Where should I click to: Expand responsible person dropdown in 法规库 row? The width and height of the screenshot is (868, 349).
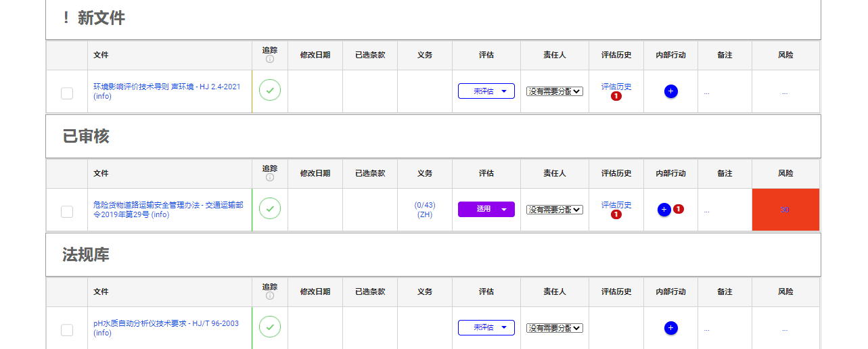pos(554,328)
